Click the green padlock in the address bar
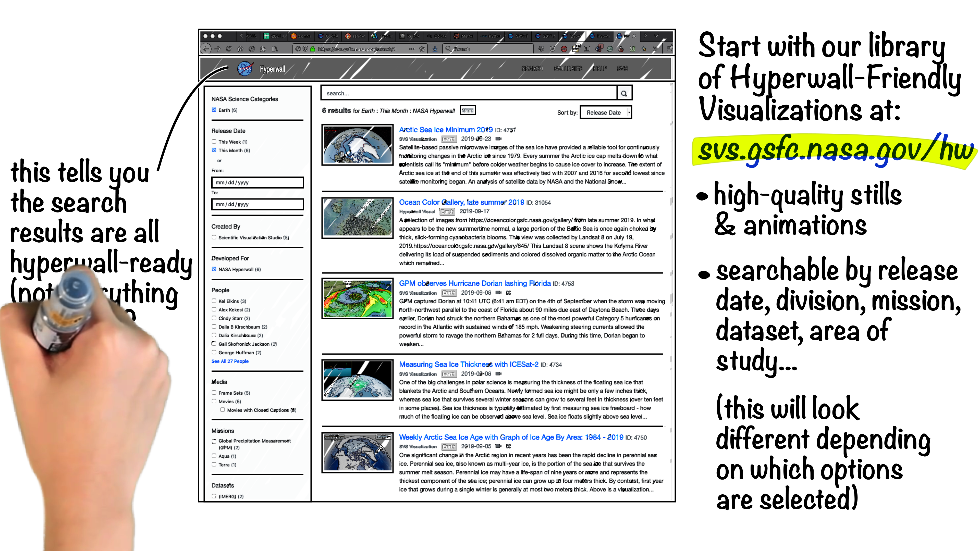This screenshot has height=551, width=980. [x=312, y=49]
